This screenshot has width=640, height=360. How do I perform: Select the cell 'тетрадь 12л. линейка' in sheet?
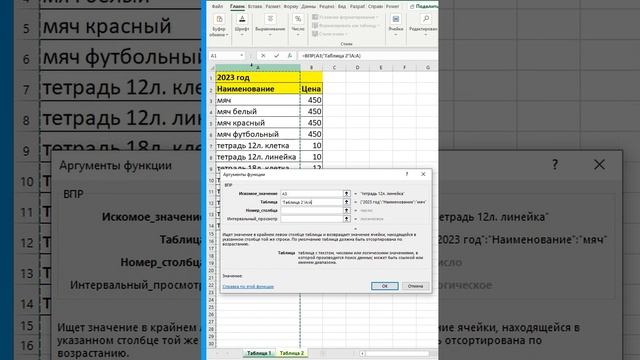coord(258,157)
